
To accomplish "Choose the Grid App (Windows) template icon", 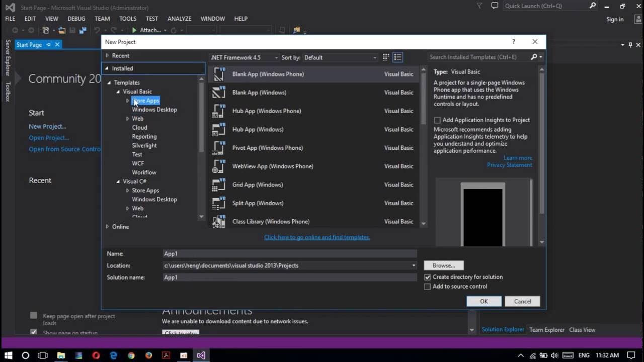I will [219, 185].
